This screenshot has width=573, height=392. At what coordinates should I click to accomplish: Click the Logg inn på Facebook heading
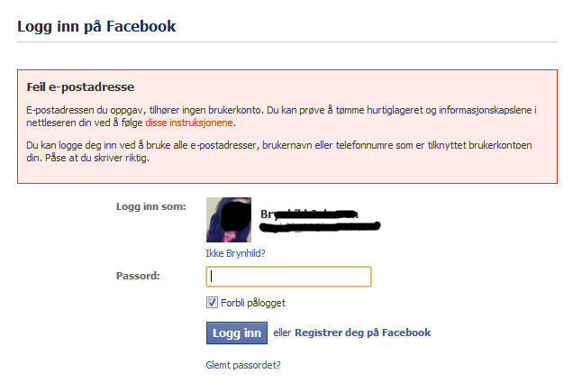tap(96, 27)
